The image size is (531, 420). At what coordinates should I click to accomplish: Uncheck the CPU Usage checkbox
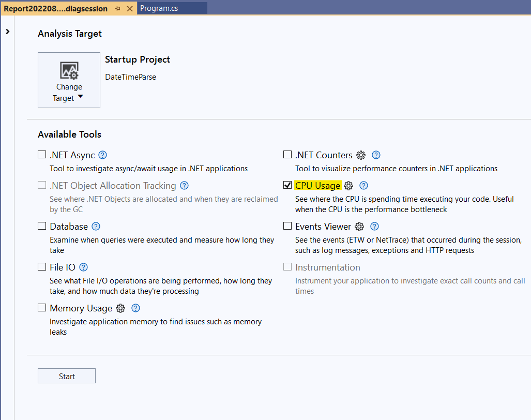coord(287,185)
